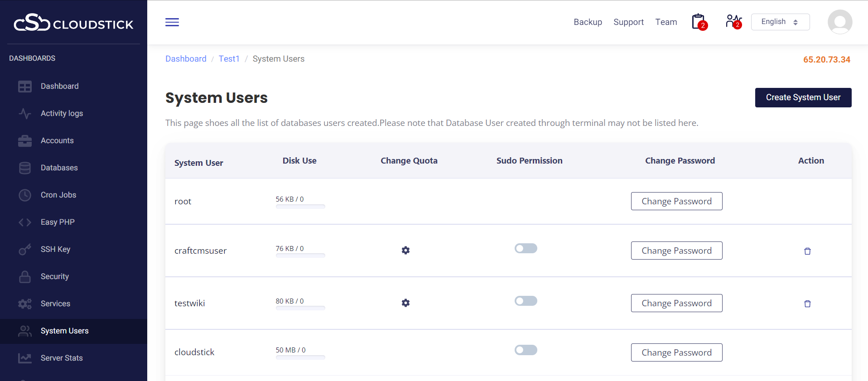Go to Cron Jobs in sidebar
This screenshot has height=381, width=868.
[x=58, y=195]
